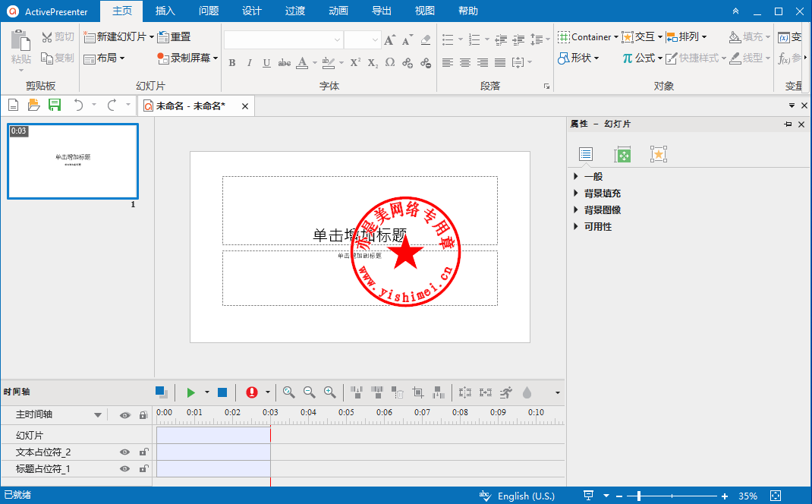Apply Underline formatting
The height and width of the screenshot is (504, 812).
(266, 63)
